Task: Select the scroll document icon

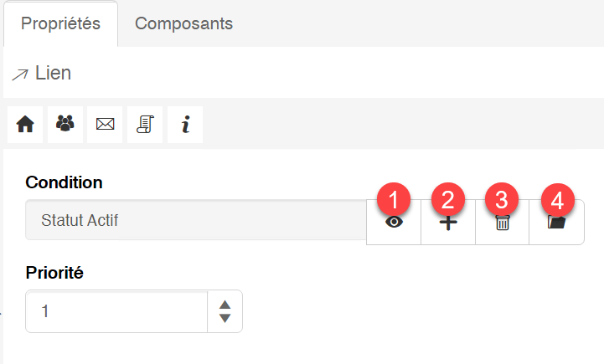Action: pyautogui.click(x=145, y=125)
